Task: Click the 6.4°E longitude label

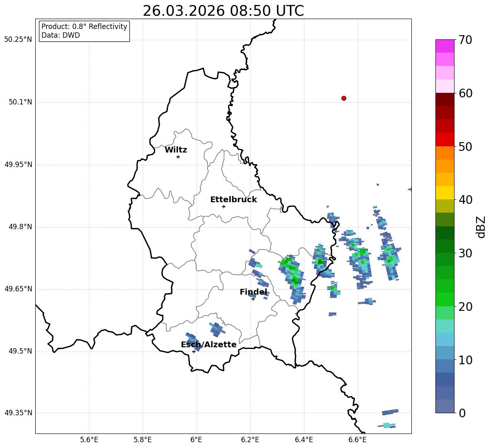Action: (304, 440)
